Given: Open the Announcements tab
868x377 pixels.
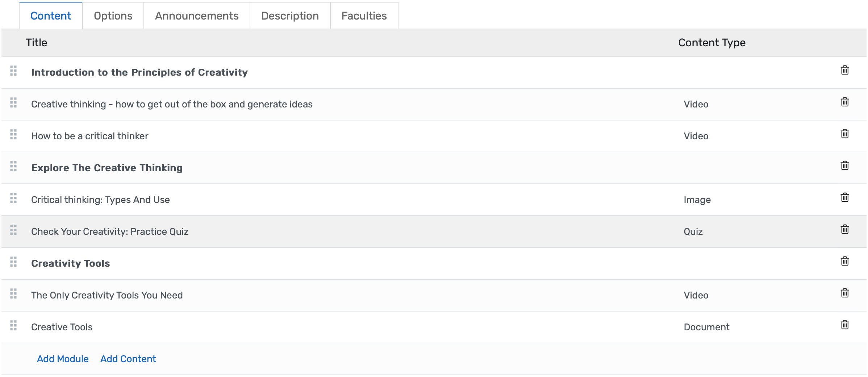Looking at the screenshot, I should pyautogui.click(x=196, y=16).
